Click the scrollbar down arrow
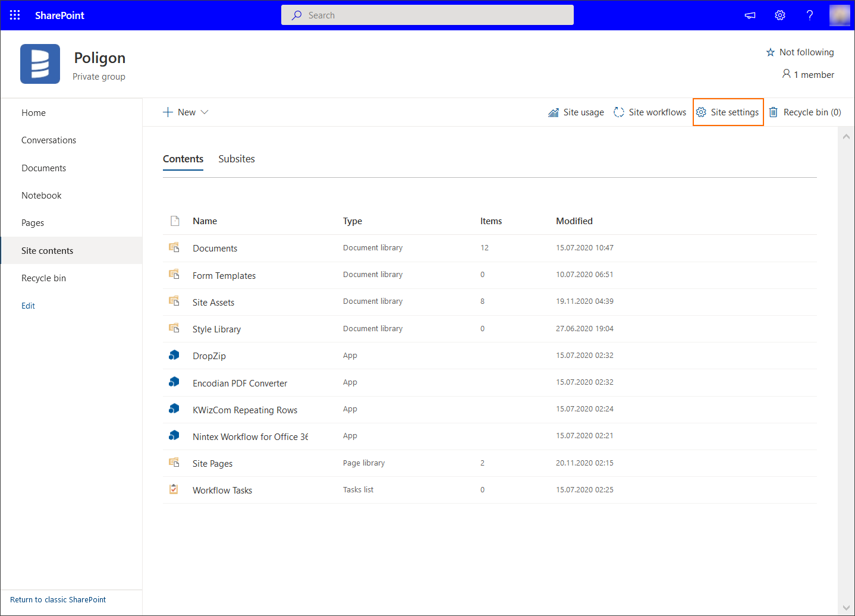This screenshot has width=855, height=616. (x=846, y=608)
